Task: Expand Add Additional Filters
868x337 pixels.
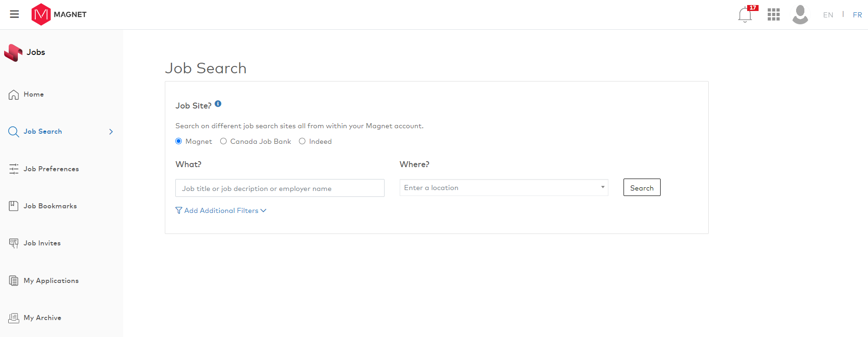Action: click(x=221, y=211)
